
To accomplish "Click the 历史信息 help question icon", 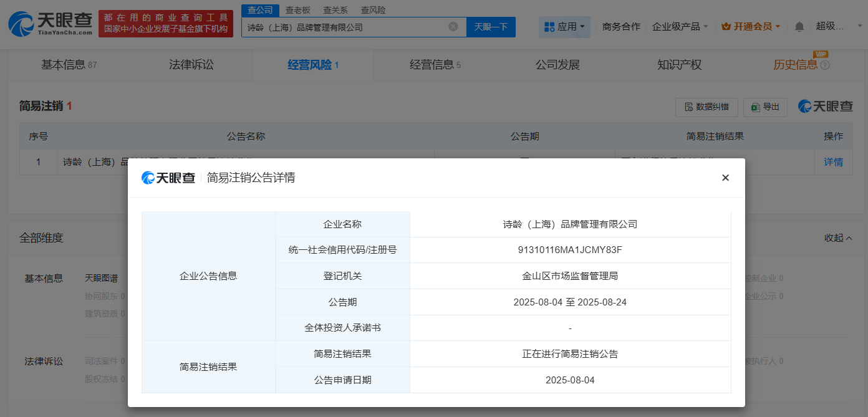I will coord(825,65).
